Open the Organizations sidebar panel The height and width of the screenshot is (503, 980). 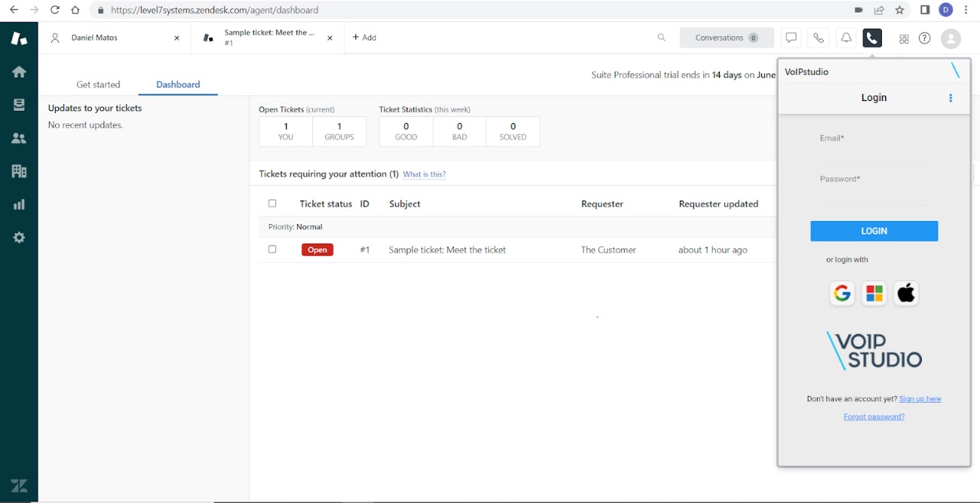coord(20,170)
